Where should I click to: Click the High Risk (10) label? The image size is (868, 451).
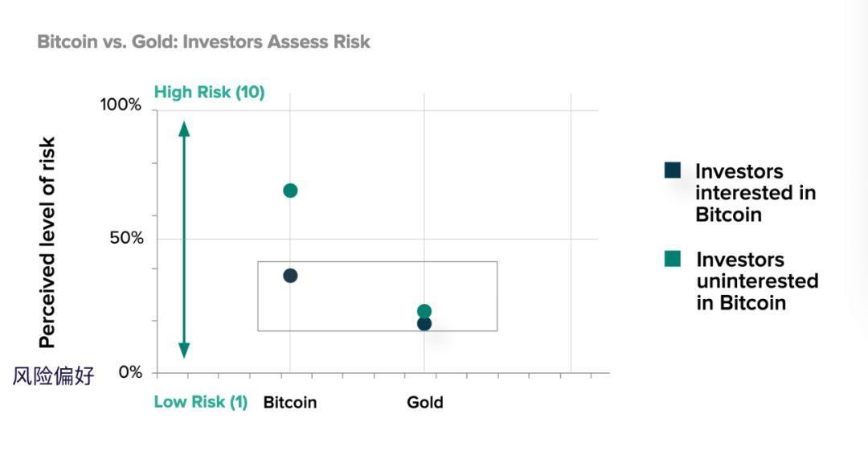[209, 92]
